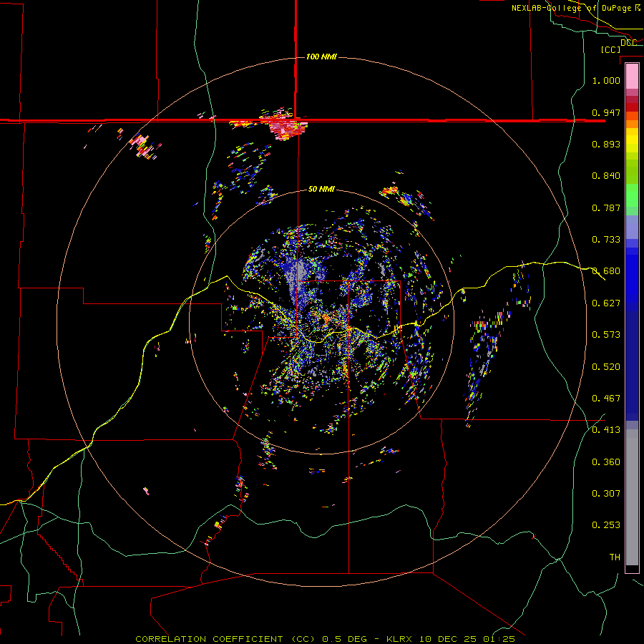This screenshot has width=644, height=644.
Task: Pick the red segment of the color bar
Action: (x=632, y=107)
